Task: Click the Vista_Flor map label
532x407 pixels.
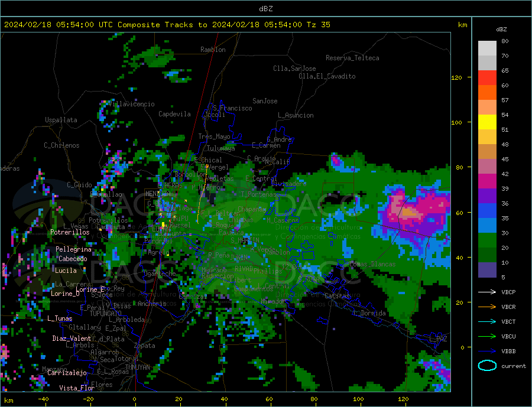Action: pyautogui.click(x=77, y=388)
